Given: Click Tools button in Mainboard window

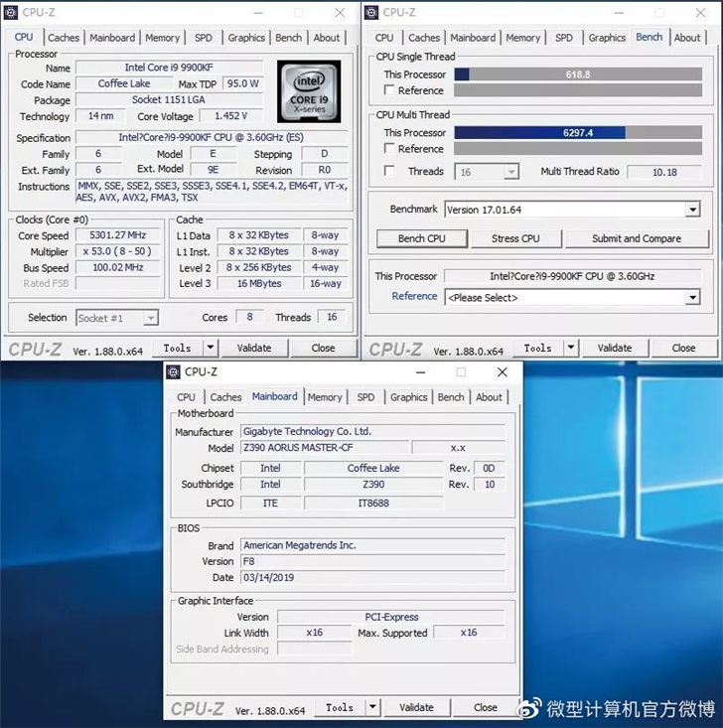Looking at the screenshot, I should (340, 707).
